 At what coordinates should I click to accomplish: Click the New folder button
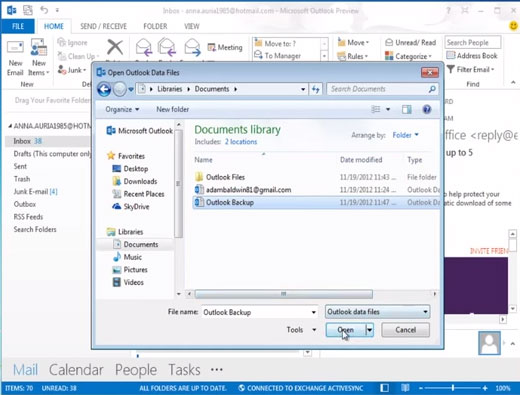click(173, 109)
